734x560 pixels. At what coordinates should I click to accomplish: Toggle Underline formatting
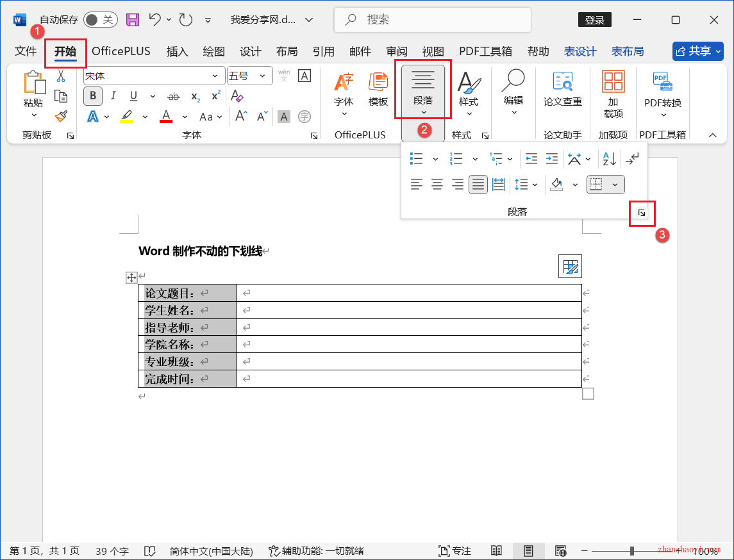134,96
